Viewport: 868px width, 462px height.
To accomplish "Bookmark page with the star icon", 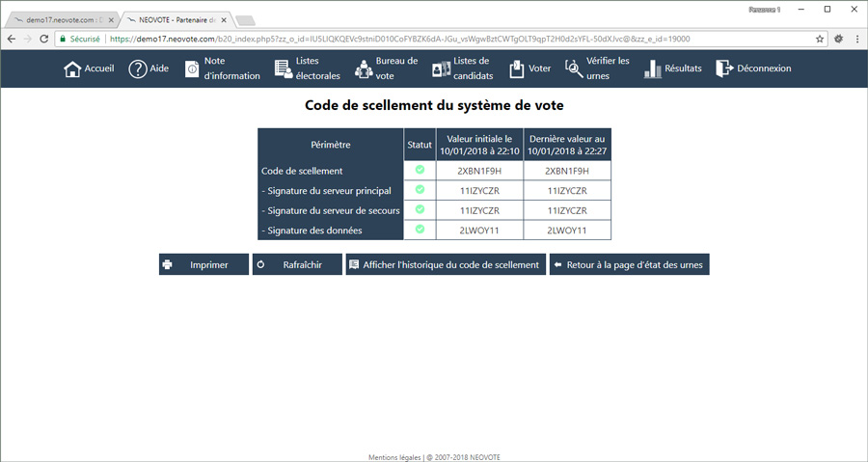I will [x=820, y=40].
